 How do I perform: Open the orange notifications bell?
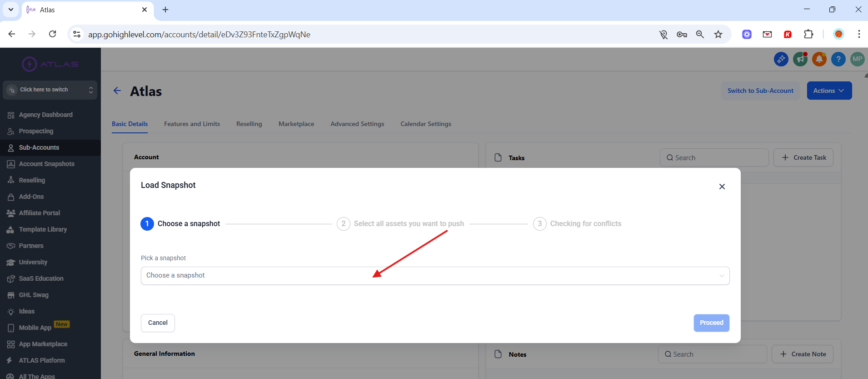point(819,59)
